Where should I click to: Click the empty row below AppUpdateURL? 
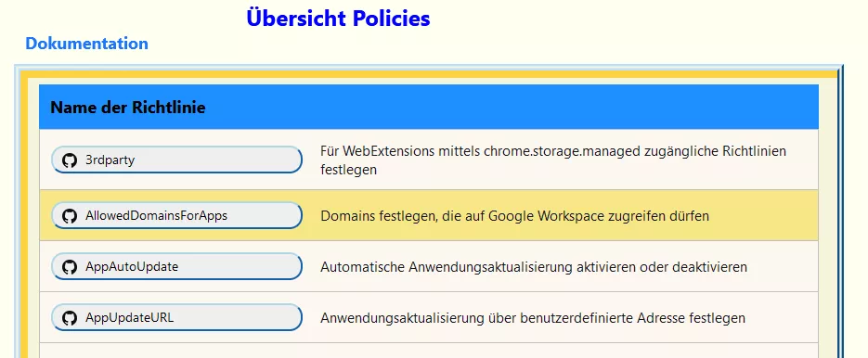[429, 351]
